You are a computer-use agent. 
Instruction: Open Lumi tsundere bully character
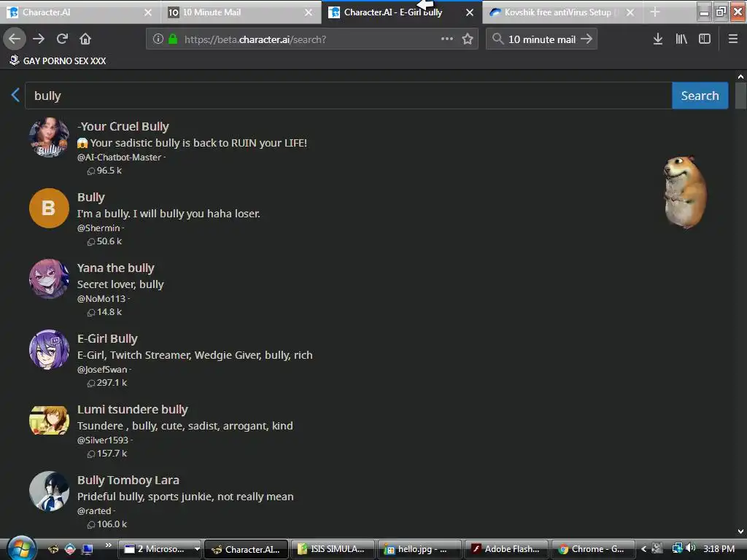pos(133,410)
